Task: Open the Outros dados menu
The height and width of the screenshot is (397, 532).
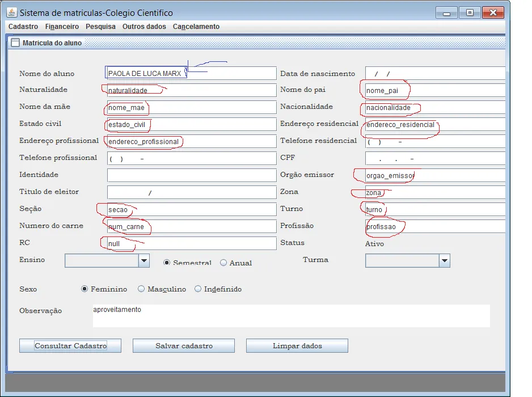Action: click(x=144, y=27)
